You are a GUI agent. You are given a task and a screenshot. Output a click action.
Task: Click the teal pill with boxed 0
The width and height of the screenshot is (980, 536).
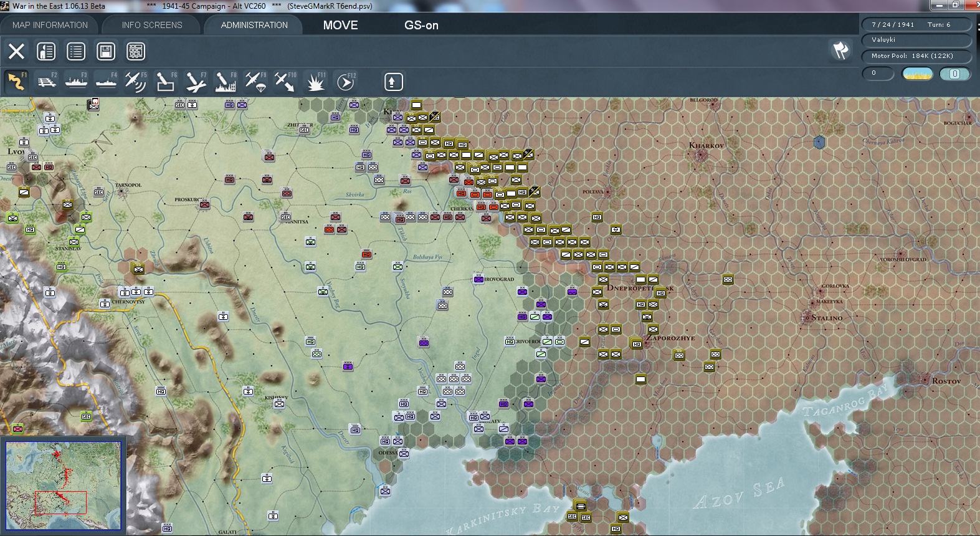pos(954,74)
